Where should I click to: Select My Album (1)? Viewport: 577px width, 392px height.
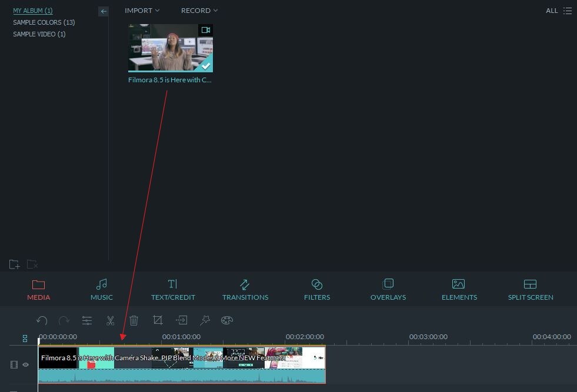pyautogui.click(x=33, y=11)
